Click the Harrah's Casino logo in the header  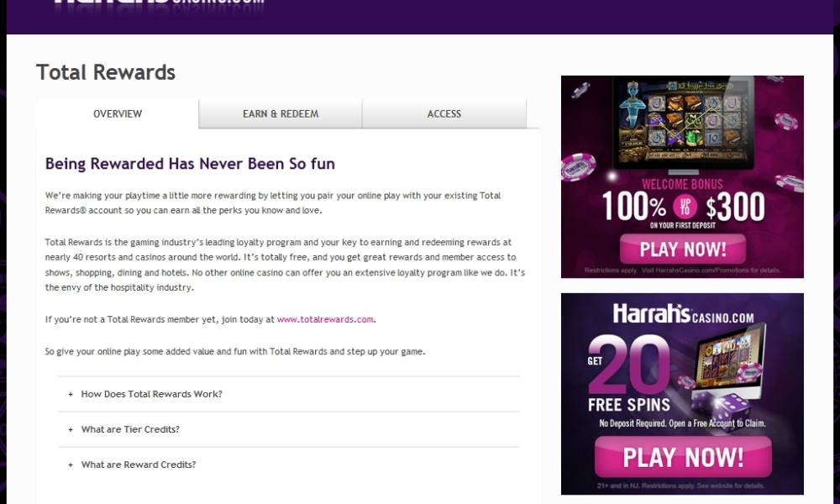pyautogui.click(x=160, y=3)
